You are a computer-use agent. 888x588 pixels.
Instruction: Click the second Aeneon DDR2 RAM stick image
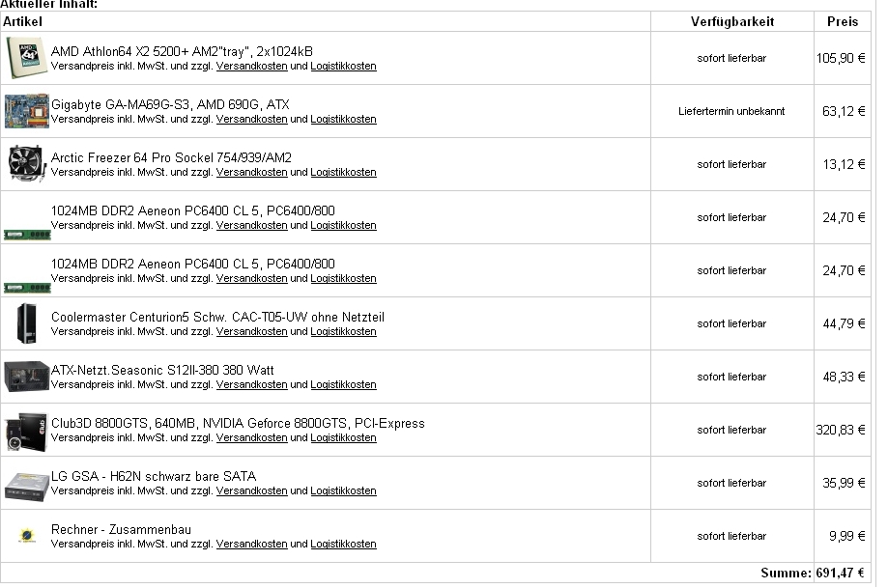click(x=27, y=288)
